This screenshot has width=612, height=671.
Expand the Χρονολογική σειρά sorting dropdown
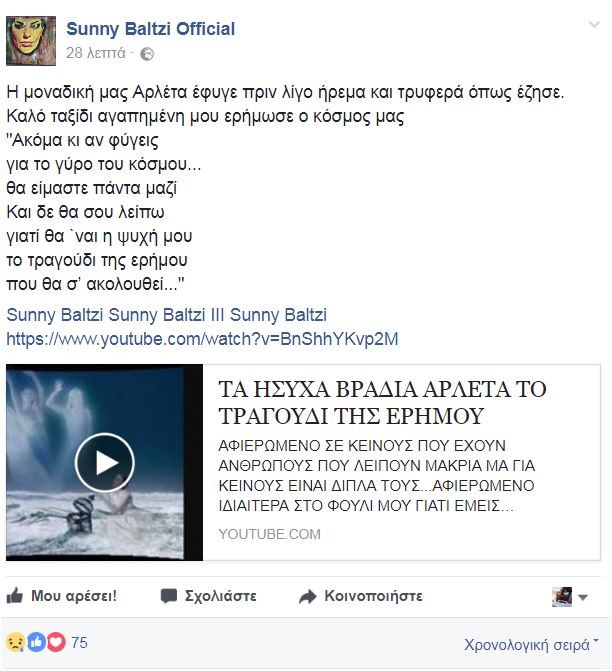[531, 644]
